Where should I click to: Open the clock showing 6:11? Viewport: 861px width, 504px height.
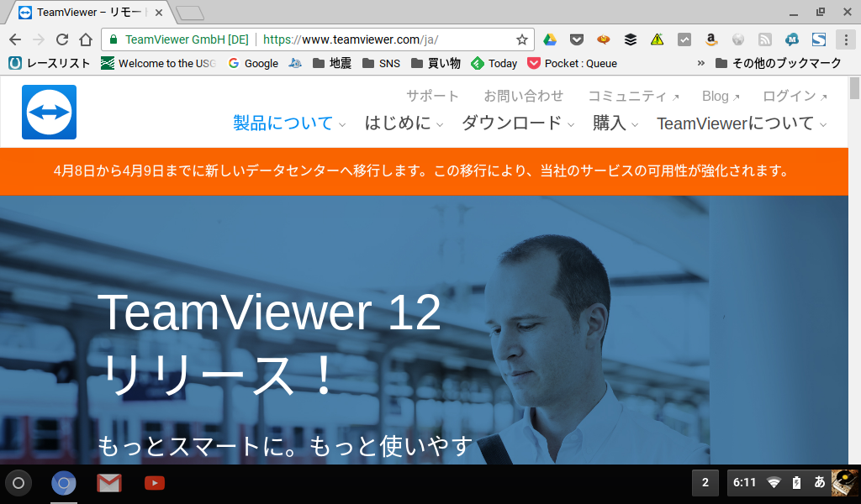point(745,483)
